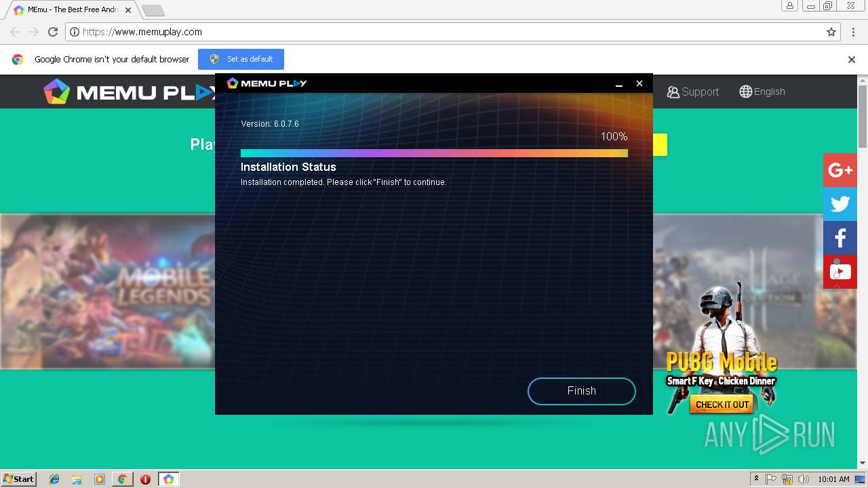Image resolution: width=868 pixels, height=488 pixels.
Task: Click the Installation Status heading
Action: 288,167
